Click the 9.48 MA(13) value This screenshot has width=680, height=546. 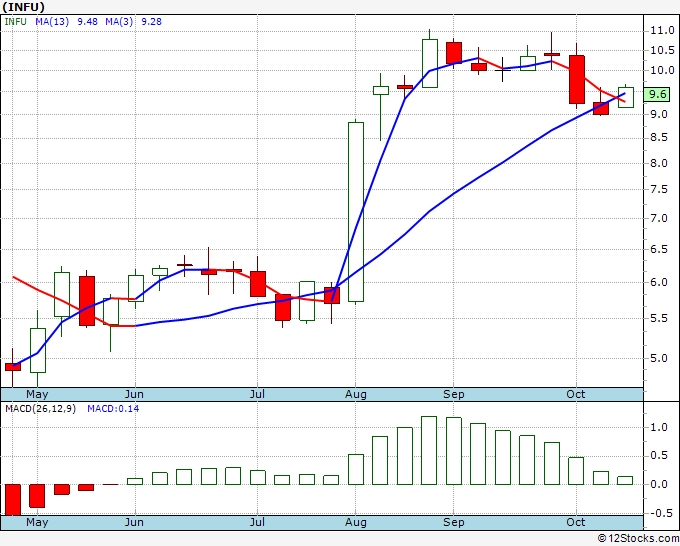click(x=87, y=22)
